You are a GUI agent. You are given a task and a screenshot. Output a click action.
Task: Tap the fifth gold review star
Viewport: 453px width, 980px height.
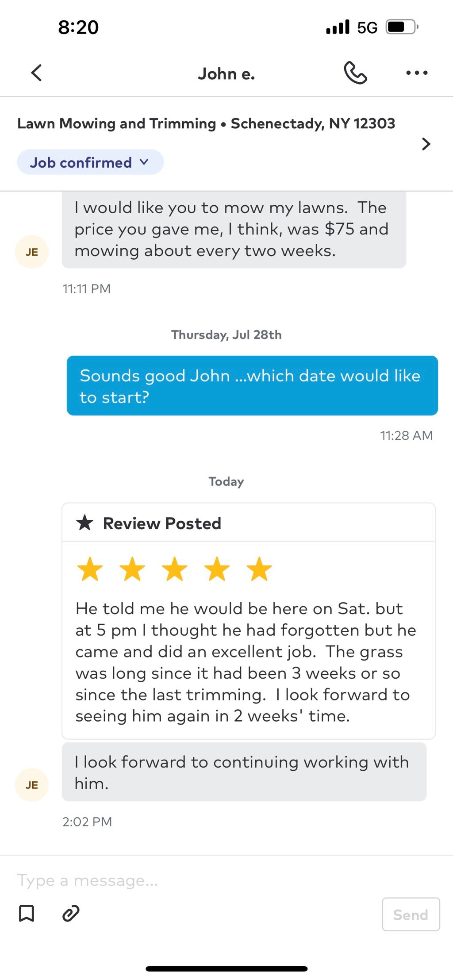259,569
